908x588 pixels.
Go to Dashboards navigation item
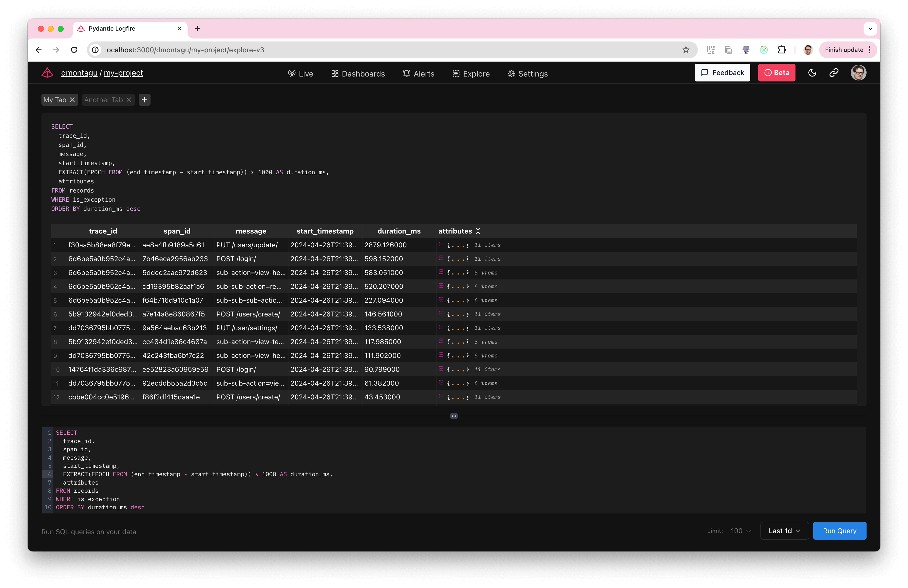click(x=358, y=74)
